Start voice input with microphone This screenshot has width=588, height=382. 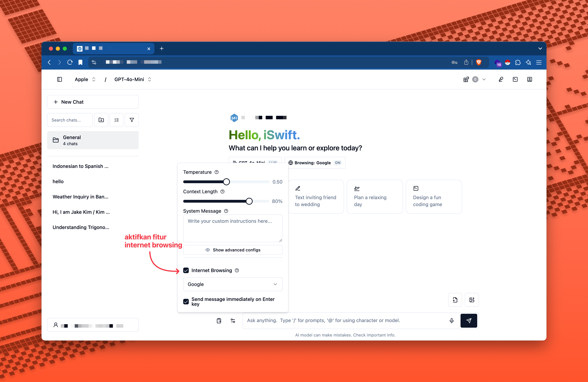451,321
